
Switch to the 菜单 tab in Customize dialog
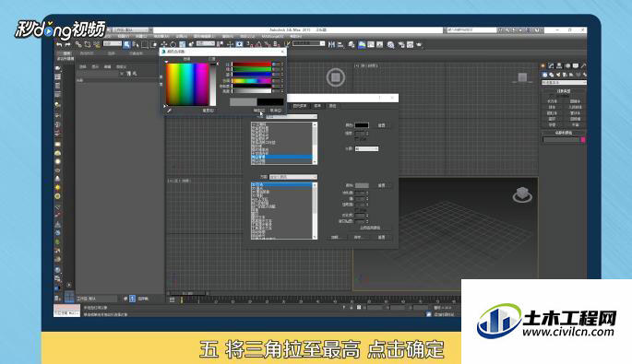pos(317,106)
